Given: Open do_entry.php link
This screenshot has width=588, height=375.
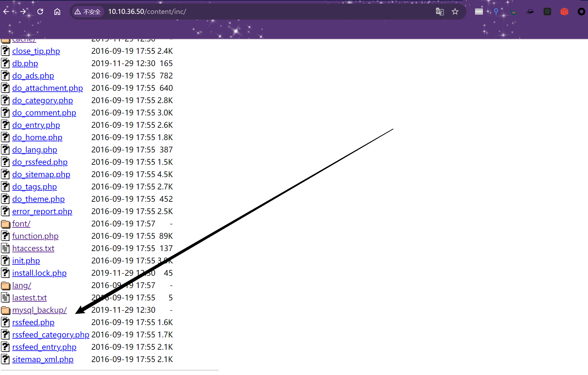Looking at the screenshot, I should (36, 125).
